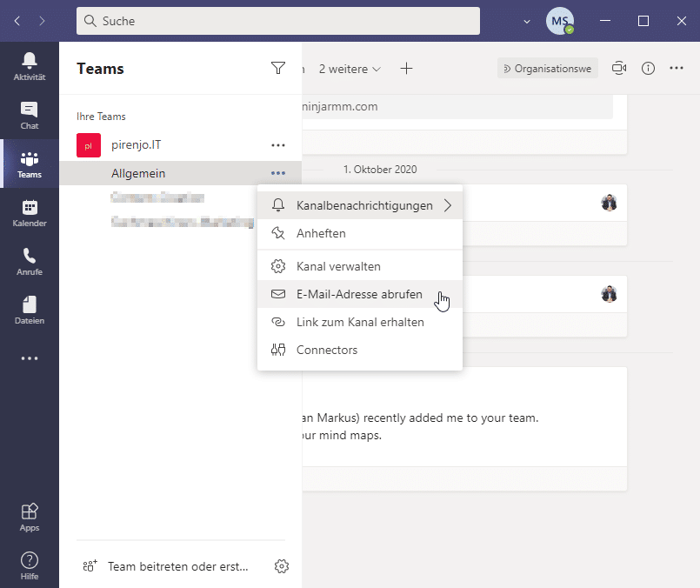Filter teams using the funnel icon
Image resolution: width=700 pixels, height=588 pixels.
click(278, 68)
